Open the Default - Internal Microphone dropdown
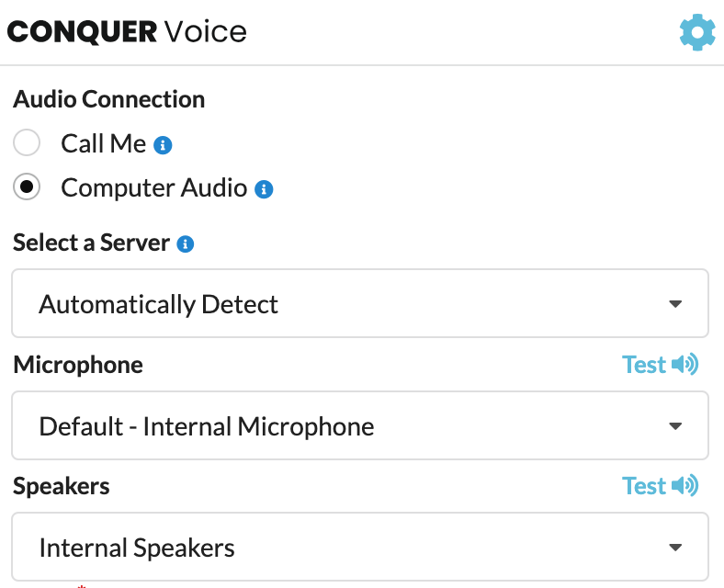The image size is (724, 588). click(x=360, y=425)
